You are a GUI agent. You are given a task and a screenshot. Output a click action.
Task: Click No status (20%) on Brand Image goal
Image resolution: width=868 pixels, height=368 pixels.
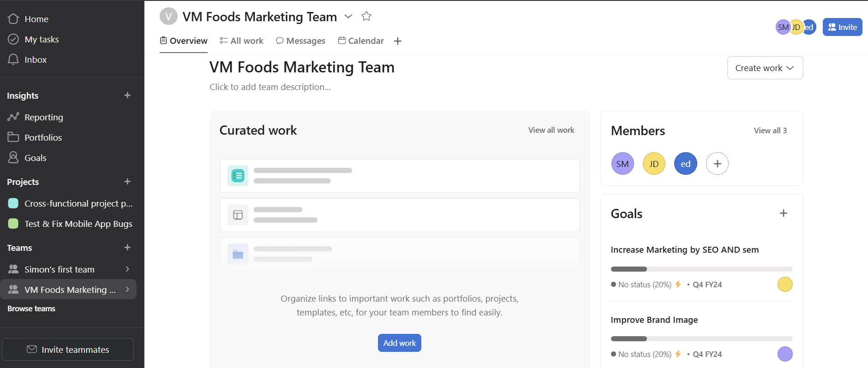[645, 354]
